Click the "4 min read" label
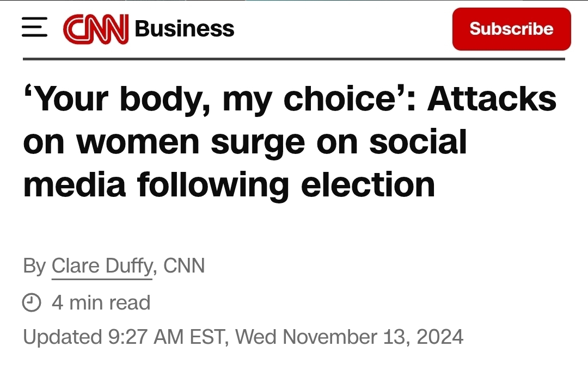 click(x=101, y=302)
